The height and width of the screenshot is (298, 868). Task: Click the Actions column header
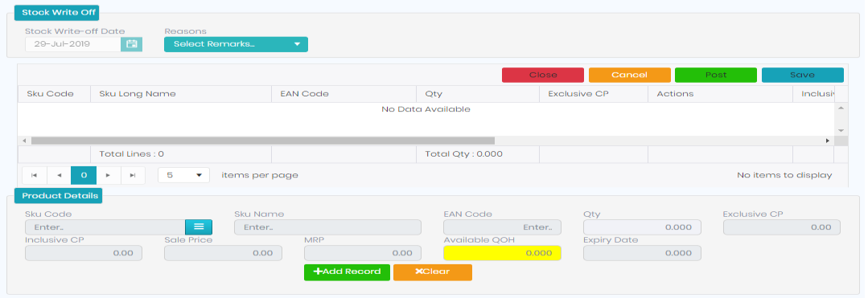coord(720,94)
